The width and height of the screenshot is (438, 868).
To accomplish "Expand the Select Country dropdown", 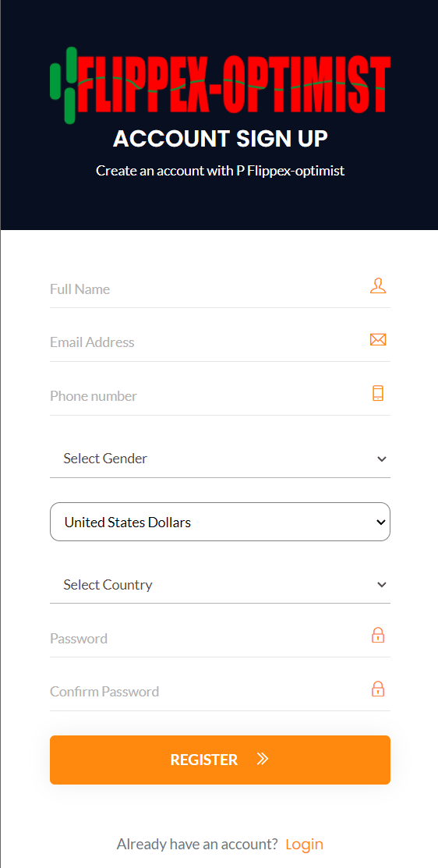I will tap(220, 585).
